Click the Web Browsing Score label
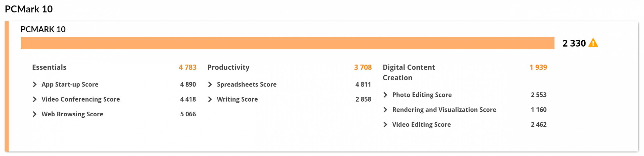Screen dimensions: 644x156 coord(72,114)
